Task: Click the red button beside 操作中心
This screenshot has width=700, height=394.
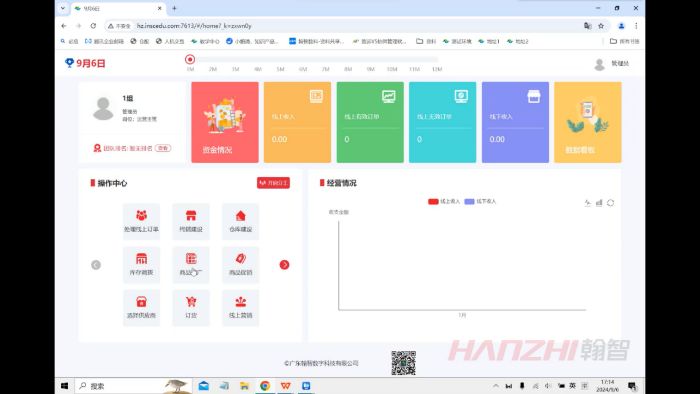Action: pos(273,183)
